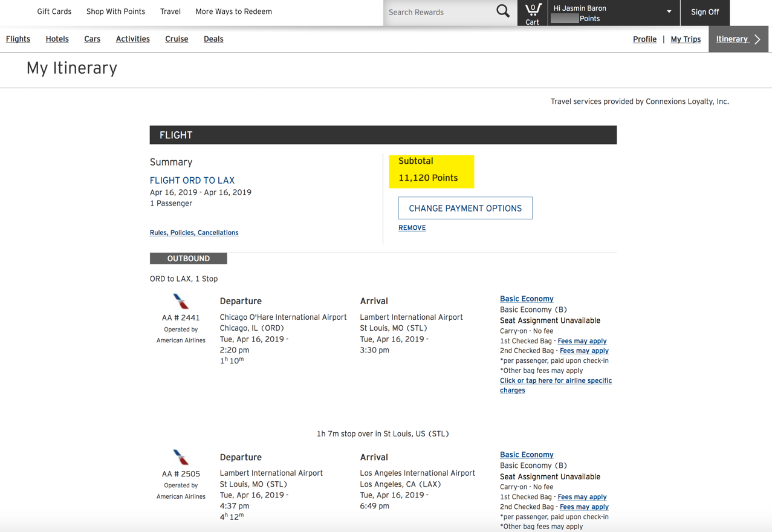772x532 pixels.
Task: Click the 'AA # 2441' flight number
Action: pos(181,317)
